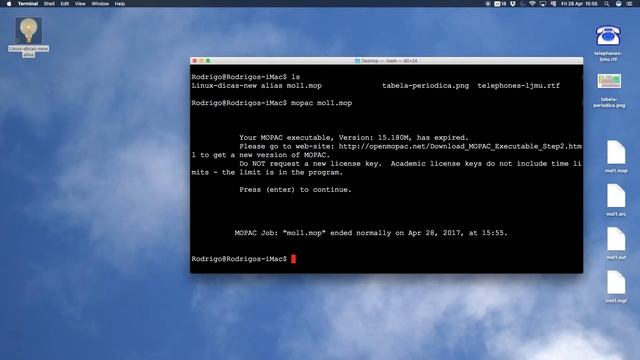Click the shield icon in menu bar
This screenshot has width=640, height=360.
click(x=513, y=4)
